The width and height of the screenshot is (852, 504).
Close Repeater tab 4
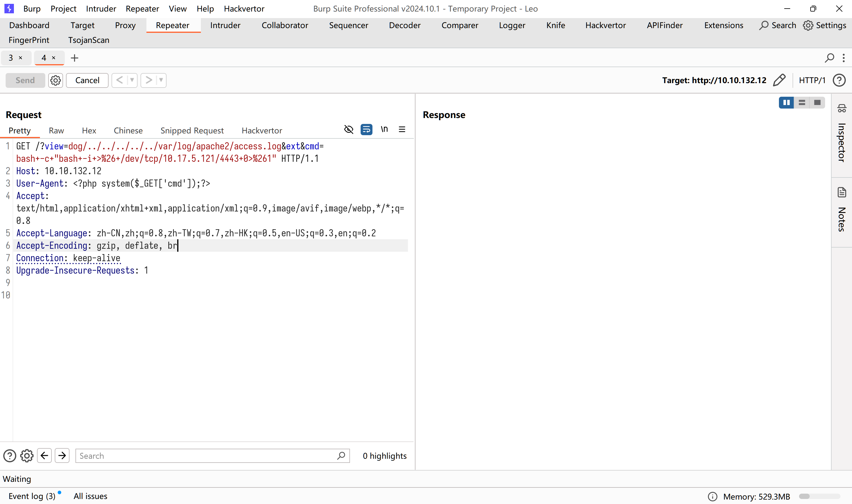pos(54,58)
